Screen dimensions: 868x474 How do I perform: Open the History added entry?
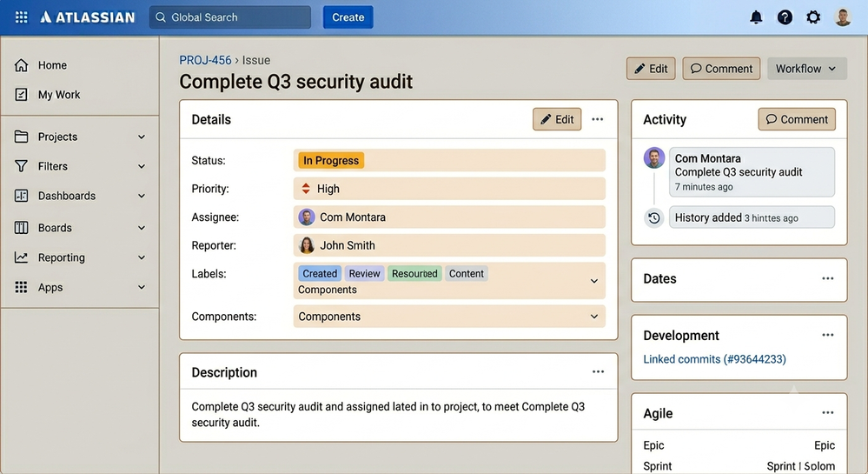pos(752,217)
